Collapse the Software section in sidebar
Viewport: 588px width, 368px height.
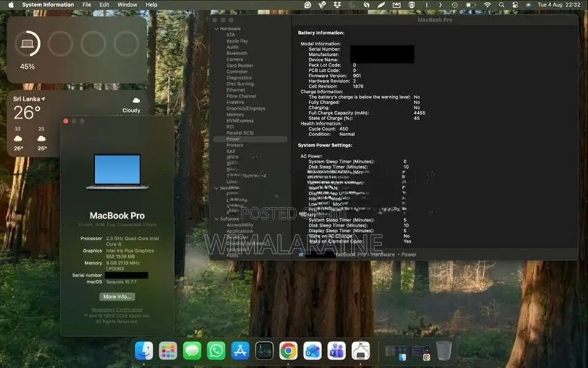pyautogui.click(x=216, y=218)
